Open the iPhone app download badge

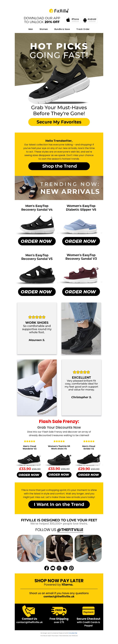click(x=73, y=20)
